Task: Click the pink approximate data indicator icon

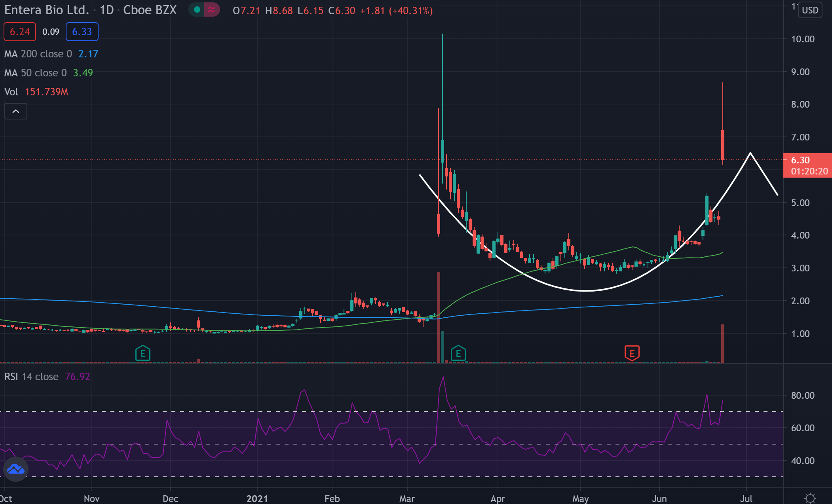Action: click(212, 10)
